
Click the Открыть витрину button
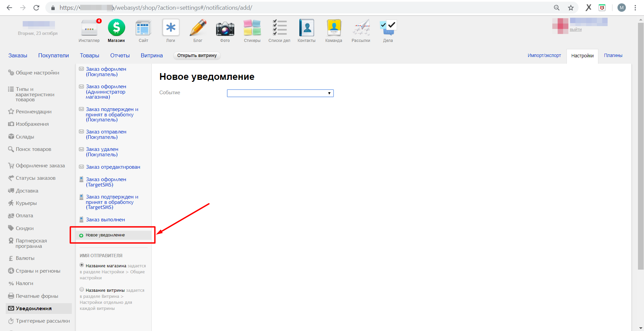[197, 55]
